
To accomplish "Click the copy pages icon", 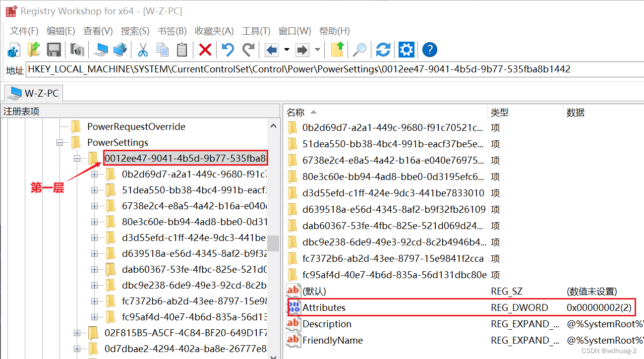I will click(x=163, y=50).
